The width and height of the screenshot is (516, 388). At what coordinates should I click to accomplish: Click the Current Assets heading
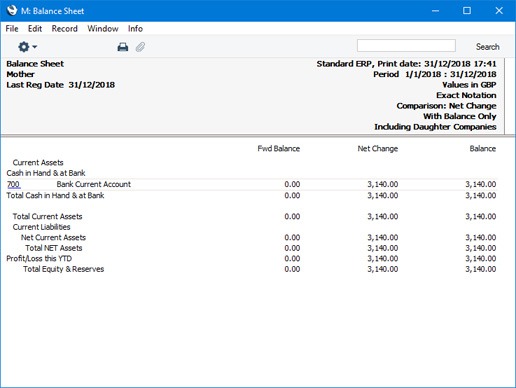[38, 163]
